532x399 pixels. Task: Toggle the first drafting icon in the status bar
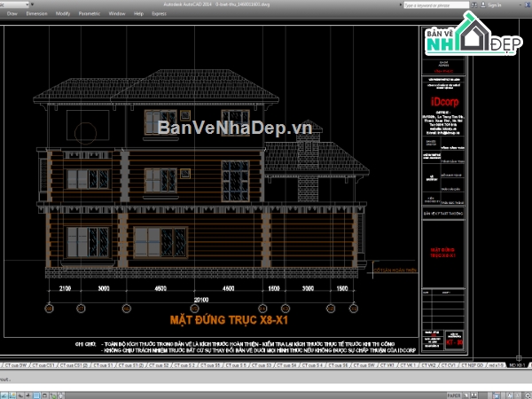pos(4,395)
